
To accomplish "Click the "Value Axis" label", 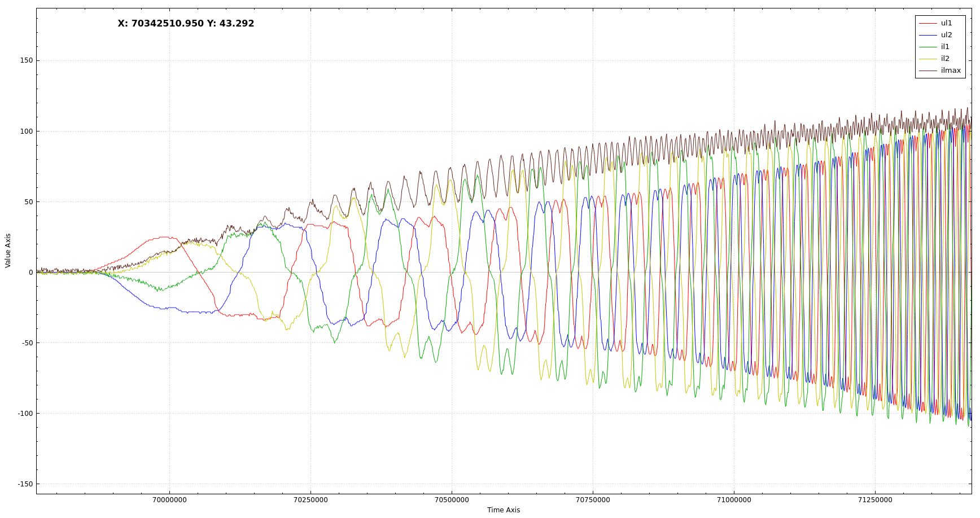I will coord(8,251).
